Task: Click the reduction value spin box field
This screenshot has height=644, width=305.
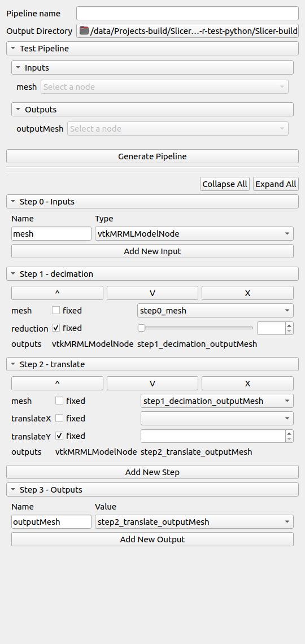Action: point(271,328)
